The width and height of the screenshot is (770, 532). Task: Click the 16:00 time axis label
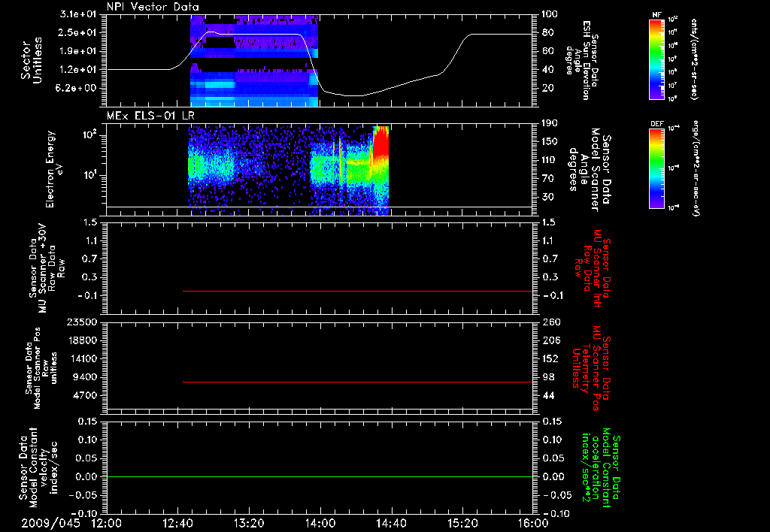(x=533, y=523)
